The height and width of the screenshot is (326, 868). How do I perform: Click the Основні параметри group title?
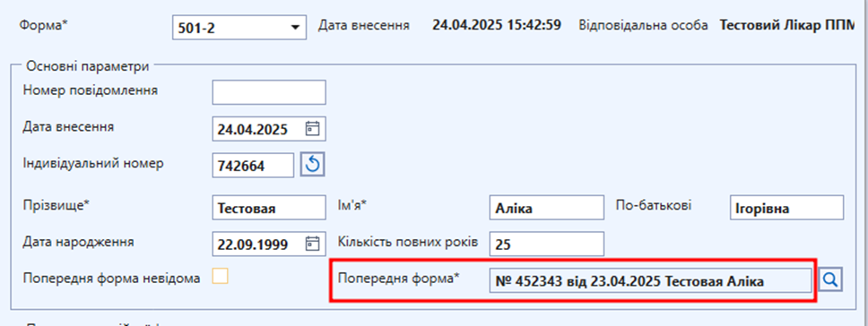[88, 66]
